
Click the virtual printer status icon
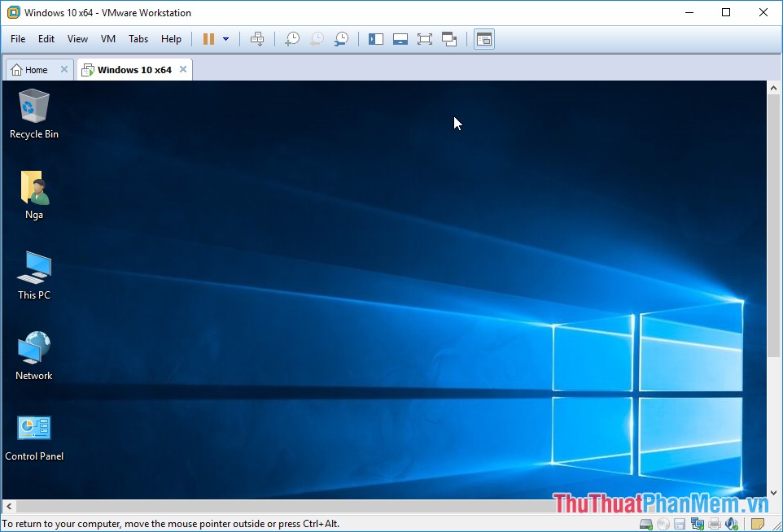point(714,523)
